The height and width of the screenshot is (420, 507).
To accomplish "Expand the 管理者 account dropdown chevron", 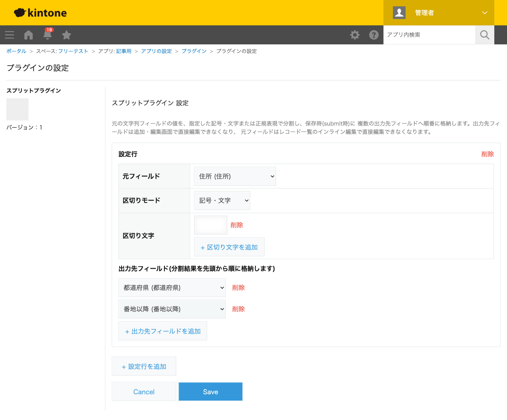I will (x=485, y=13).
